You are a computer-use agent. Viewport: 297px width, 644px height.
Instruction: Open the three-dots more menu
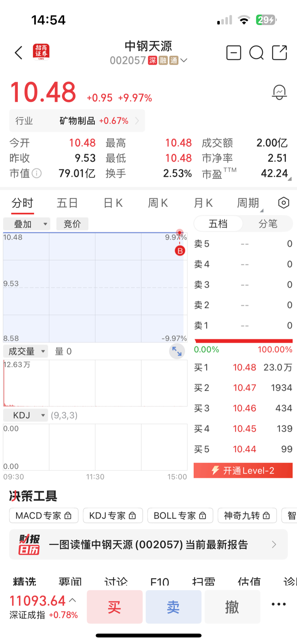279,604
